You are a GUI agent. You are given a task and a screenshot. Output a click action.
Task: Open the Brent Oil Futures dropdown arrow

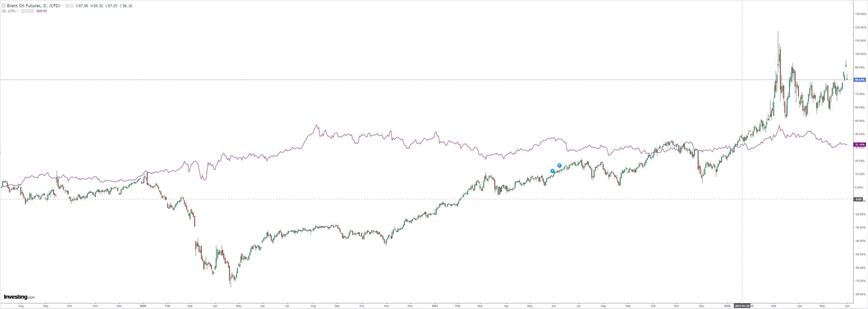point(62,6)
